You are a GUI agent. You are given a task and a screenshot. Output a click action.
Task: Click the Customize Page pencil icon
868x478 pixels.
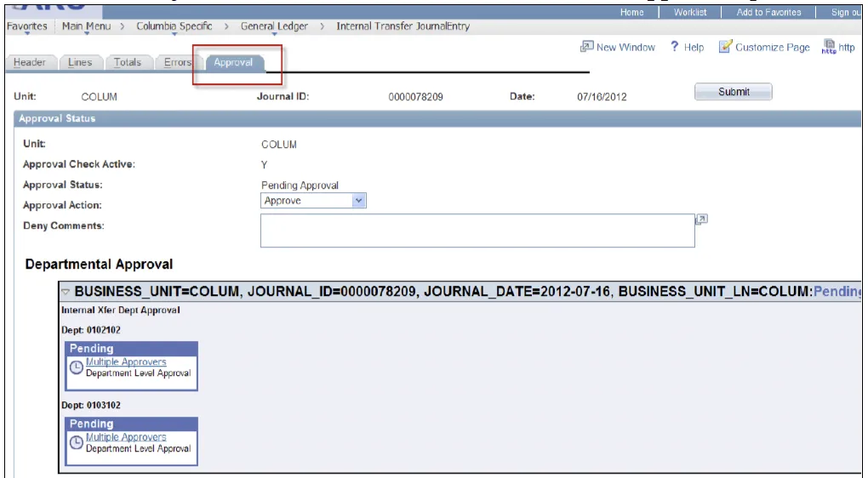[725, 47]
